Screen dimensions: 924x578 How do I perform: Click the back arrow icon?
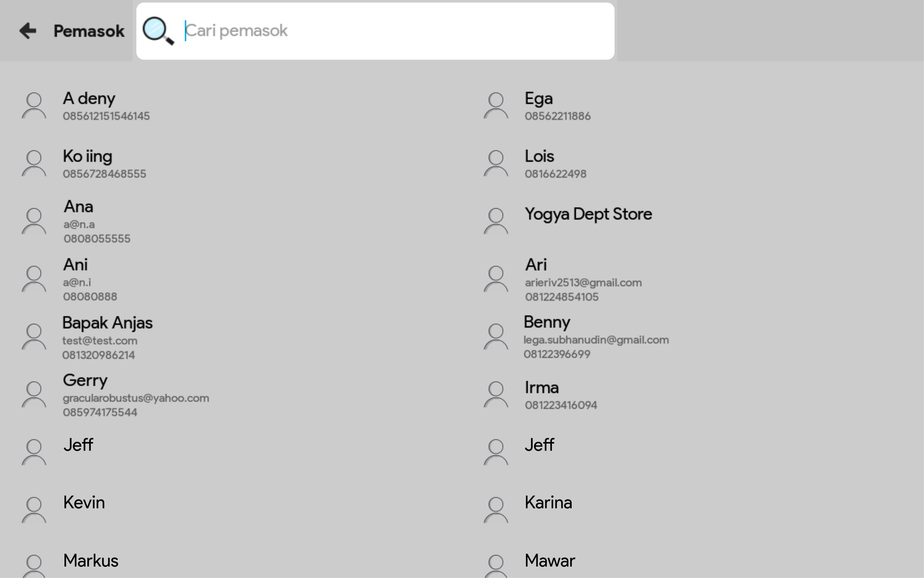click(x=28, y=31)
